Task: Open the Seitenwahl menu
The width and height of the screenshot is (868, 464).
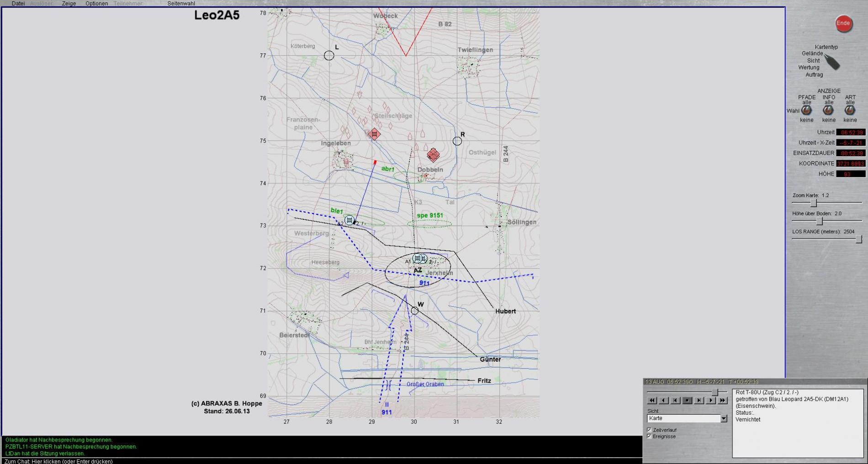Action: [x=181, y=4]
